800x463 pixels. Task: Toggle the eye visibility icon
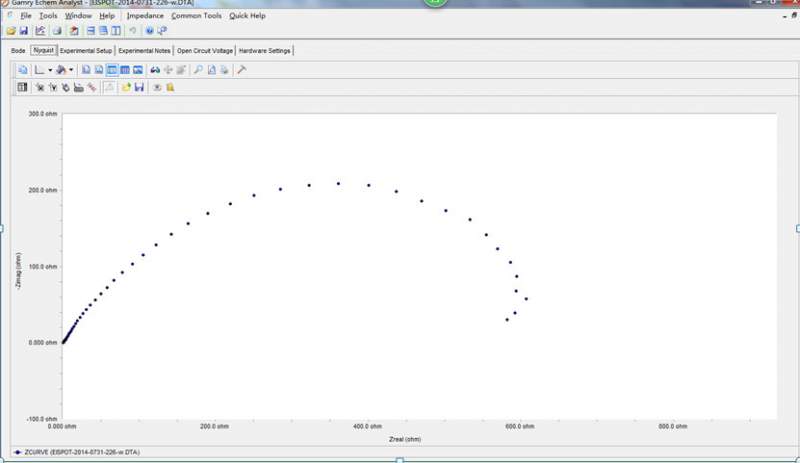(x=157, y=88)
